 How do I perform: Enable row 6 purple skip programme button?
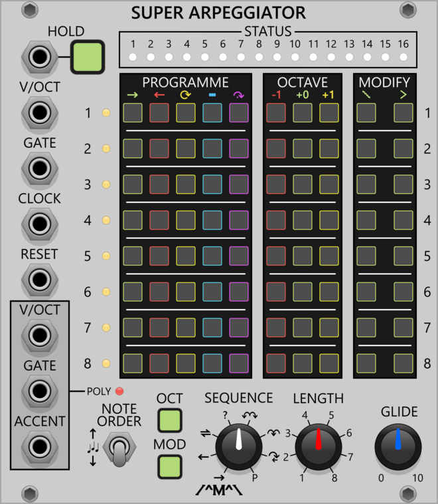(239, 292)
